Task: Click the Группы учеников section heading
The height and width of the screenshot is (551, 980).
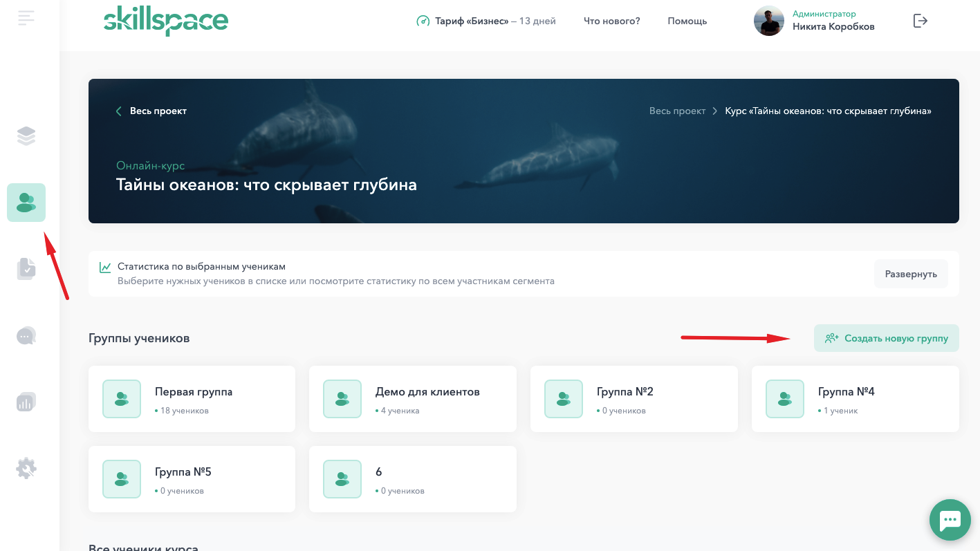Action: coord(139,338)
